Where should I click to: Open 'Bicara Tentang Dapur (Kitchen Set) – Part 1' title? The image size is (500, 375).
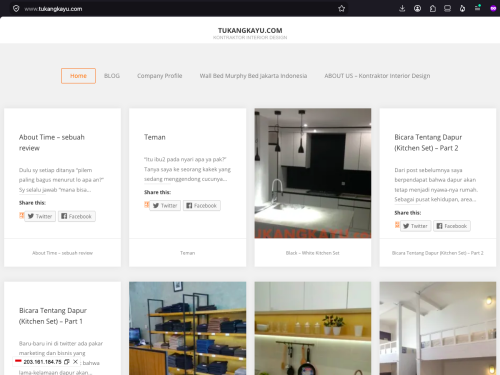pyautogui.click(x=53, y=316)
